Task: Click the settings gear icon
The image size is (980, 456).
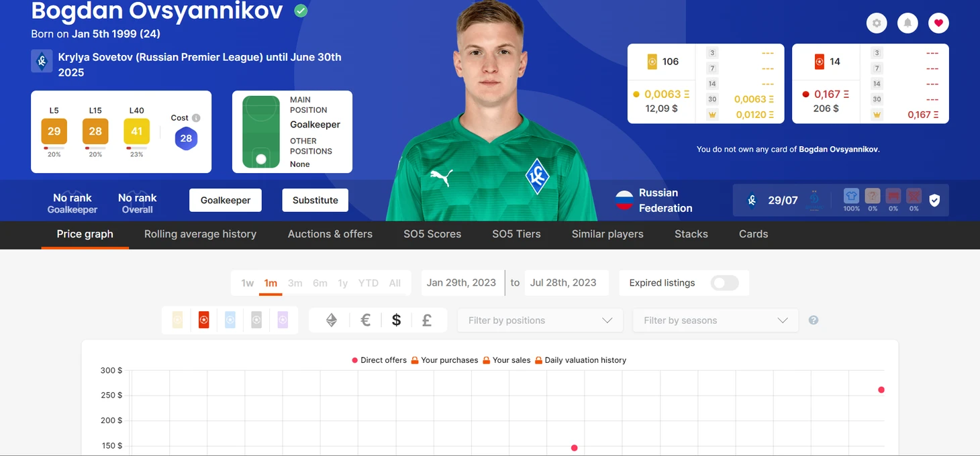Action: tap(876, 23)
